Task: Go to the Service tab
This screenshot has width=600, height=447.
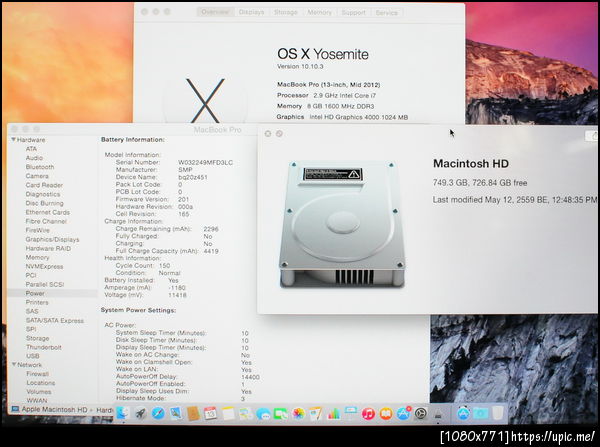Action: pos(386,12)
